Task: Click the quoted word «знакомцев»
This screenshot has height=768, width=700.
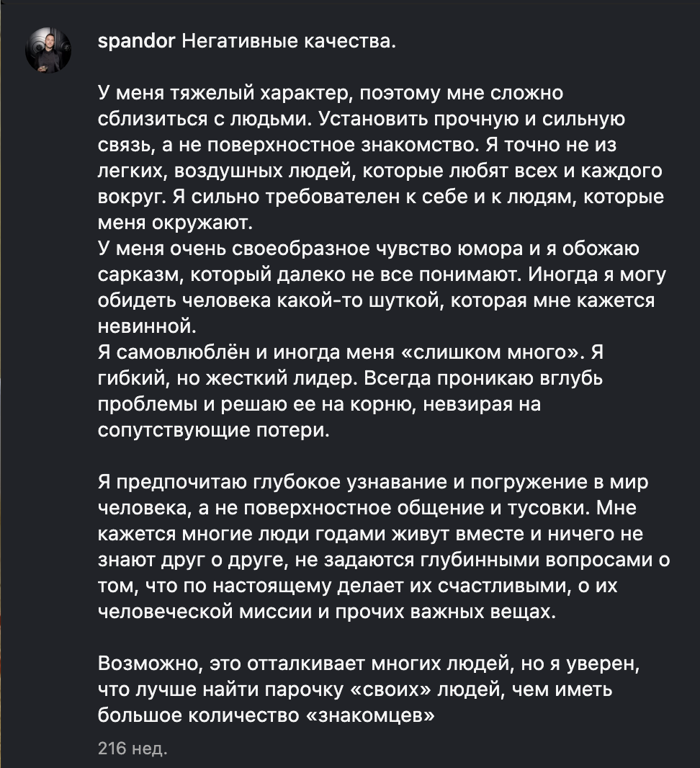Action: click(370, 715)
